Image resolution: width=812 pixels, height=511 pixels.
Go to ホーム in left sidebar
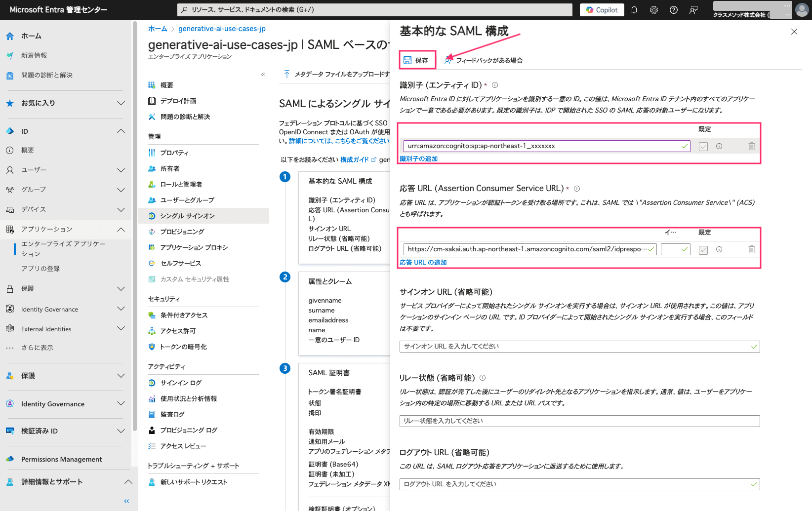[x=31, y=36]
